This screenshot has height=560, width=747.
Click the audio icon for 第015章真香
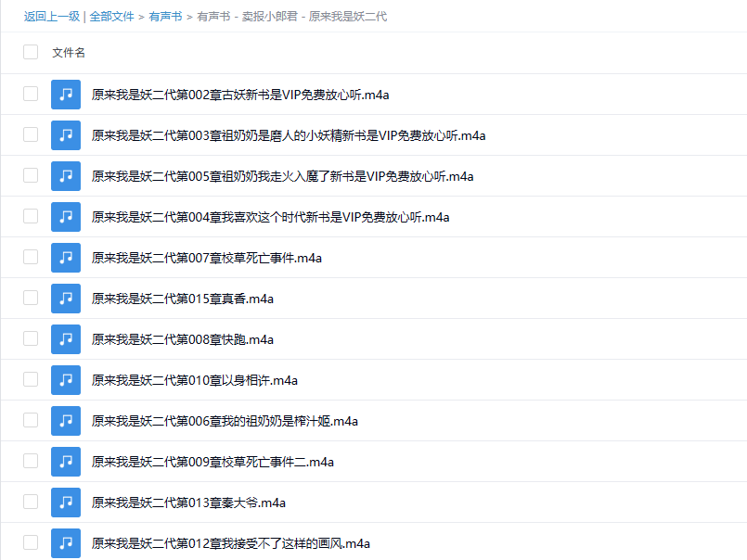66,298
